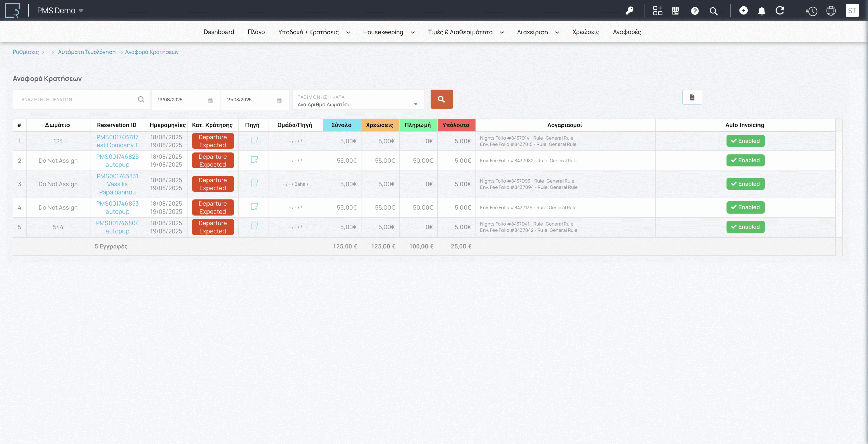Focus the Αναζήτηση Πελατών search field

(x=81, y=100)
